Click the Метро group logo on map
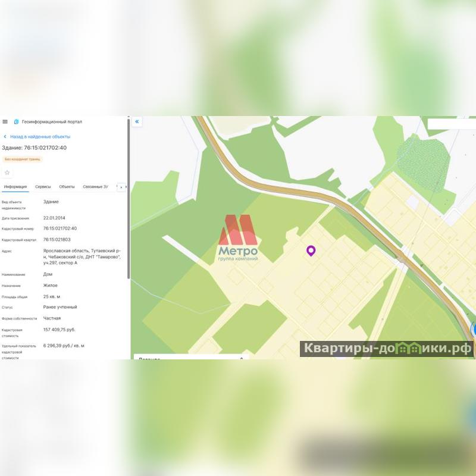The image size is (476, 476). click(238, 238)
